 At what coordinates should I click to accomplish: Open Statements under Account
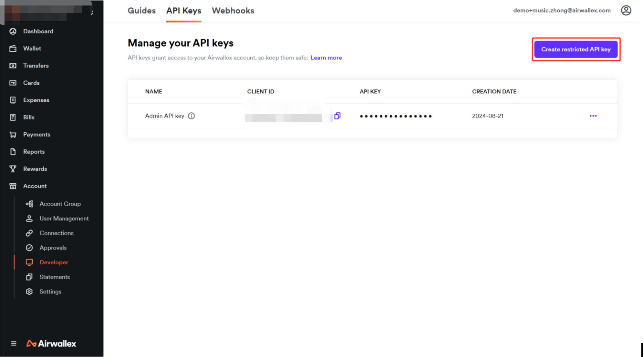click(x=55, y=277)
